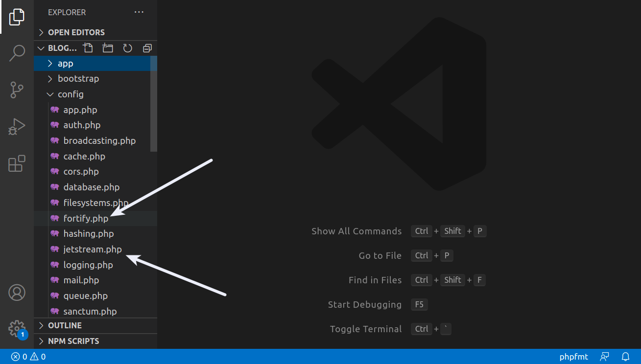This screenshot has width=641, height=364.
Task: Expand the Outline section
Action: pyautogui.click(x=65, y=325)
